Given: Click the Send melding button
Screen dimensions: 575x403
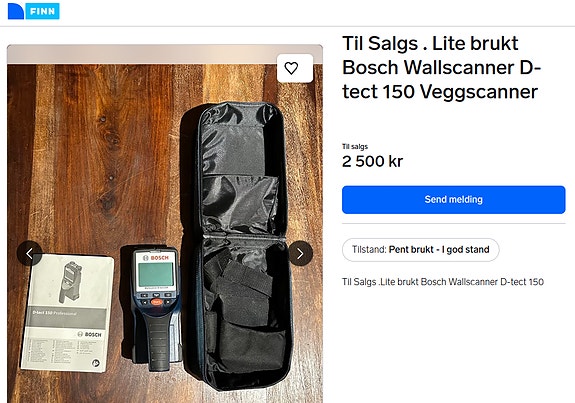Looking at the screenshot, I should pos(454,199).
